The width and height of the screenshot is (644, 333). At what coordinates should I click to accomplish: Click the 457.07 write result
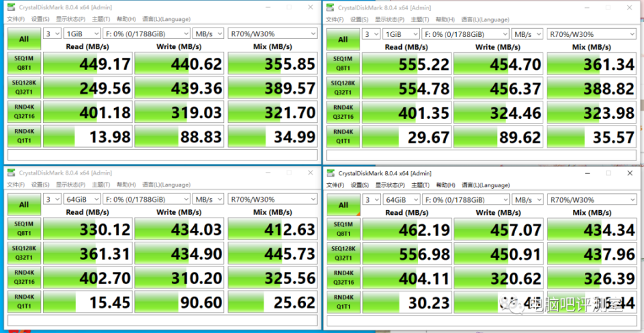click(x=498, y=229)
